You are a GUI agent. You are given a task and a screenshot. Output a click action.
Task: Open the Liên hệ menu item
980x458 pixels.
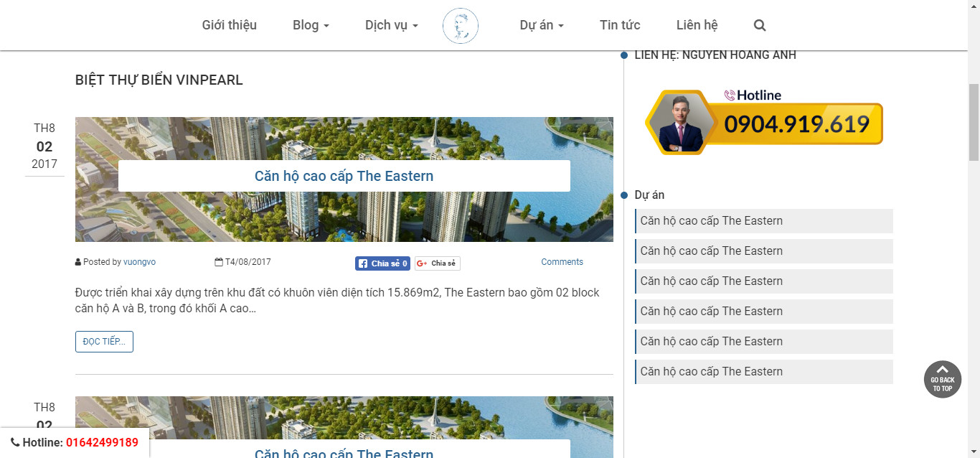click(697, 25)
